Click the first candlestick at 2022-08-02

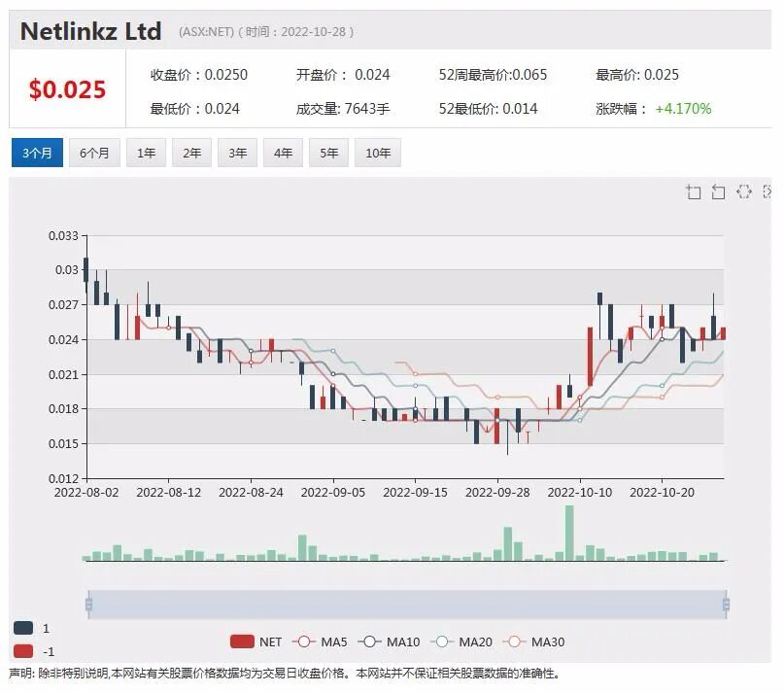click(x=86, y=270)
